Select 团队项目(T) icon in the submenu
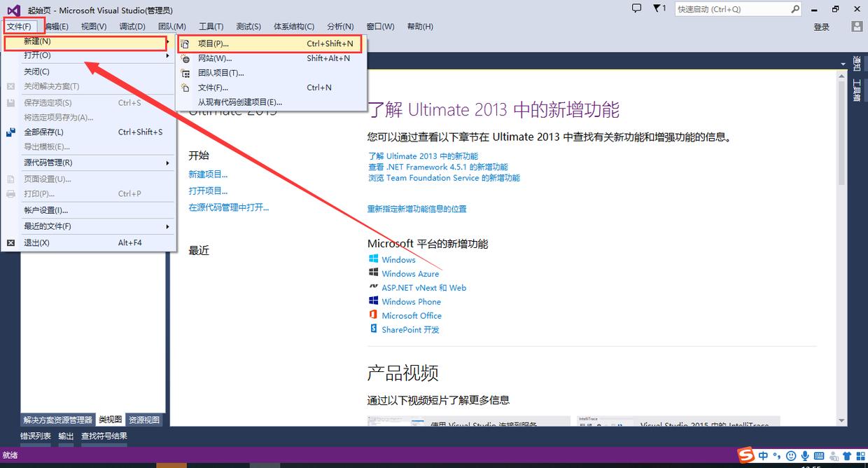 [184, 73]
